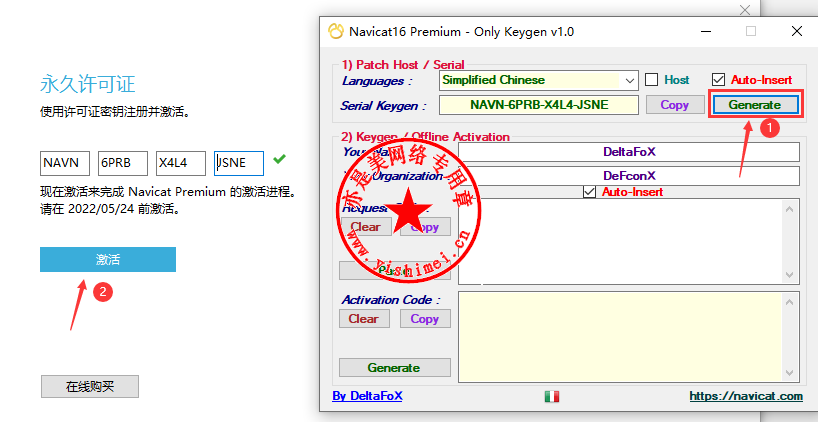
Task: Click the Organization field containing DeFconX
Action: click(x=629, y=176)
